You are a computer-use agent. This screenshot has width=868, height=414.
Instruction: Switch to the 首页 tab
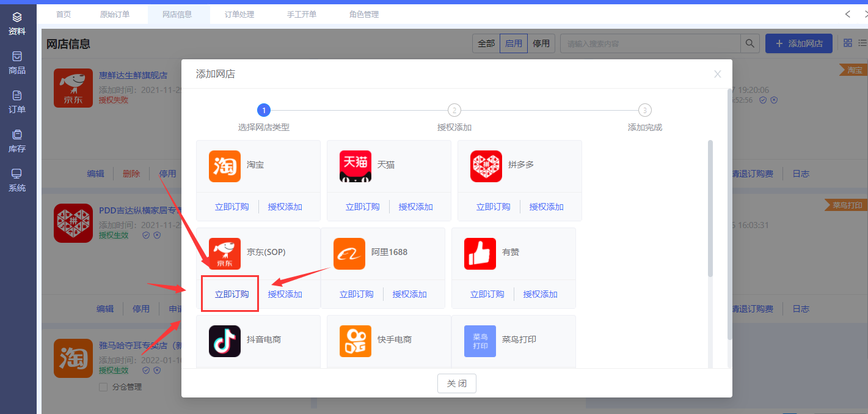(64, 14)
